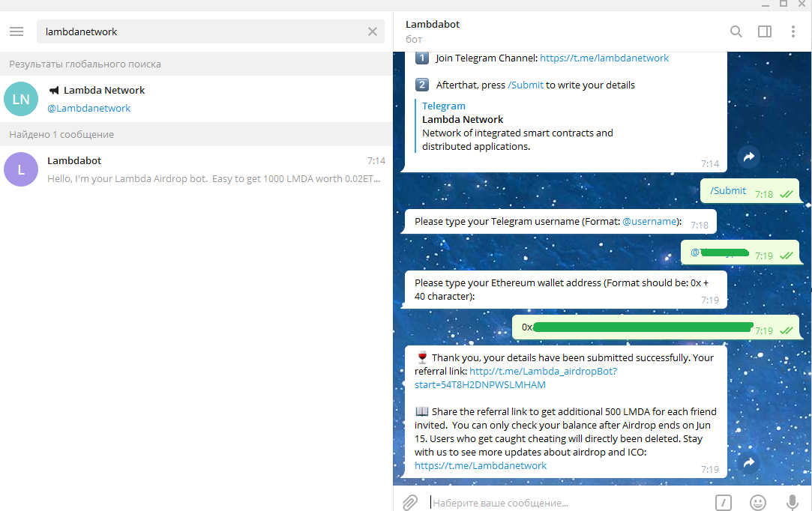Screen dimensions: 812x511
Task: Open the purple L Lambdabot avatar
Action: tap(21, 169)
